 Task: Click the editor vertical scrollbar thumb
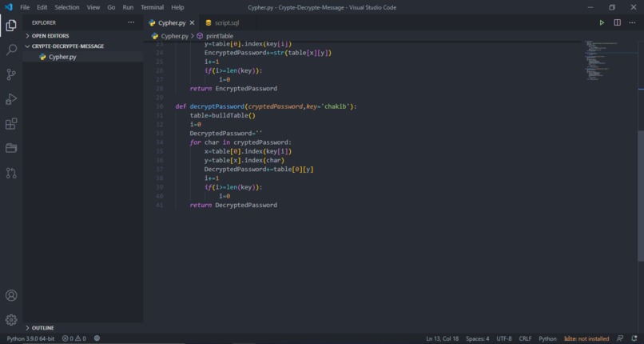tap(641, 196)
